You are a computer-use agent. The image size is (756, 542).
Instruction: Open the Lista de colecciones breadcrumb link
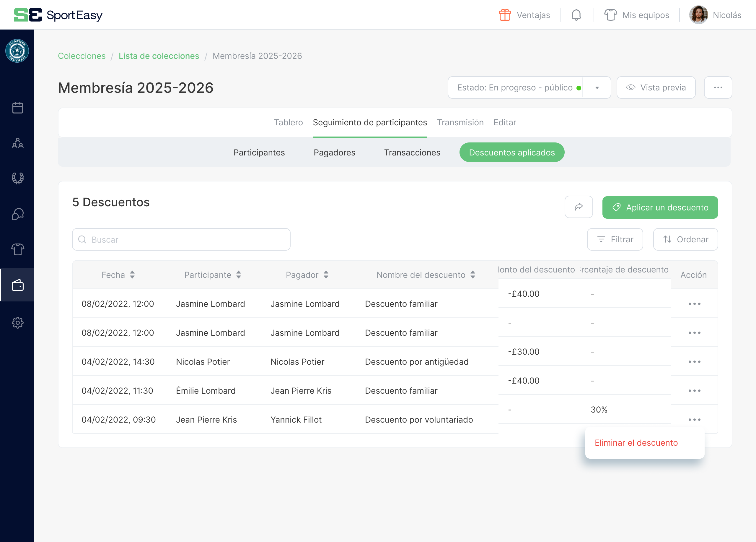[159, 56]
